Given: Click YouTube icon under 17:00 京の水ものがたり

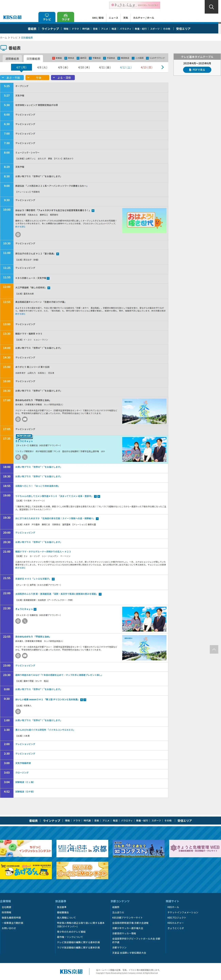Looking at the screenshot, I should [25, 419].
